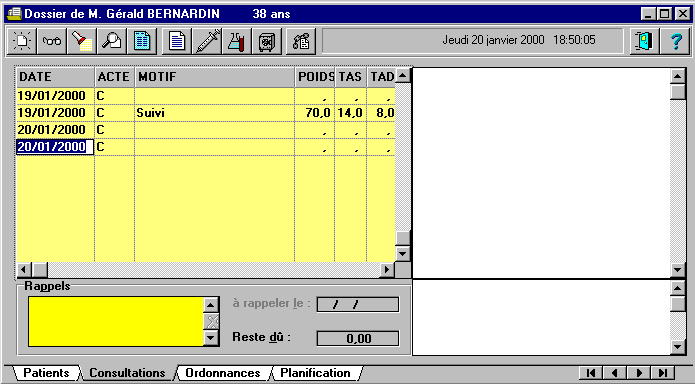Switch to the Ordonnances tab

223,373
